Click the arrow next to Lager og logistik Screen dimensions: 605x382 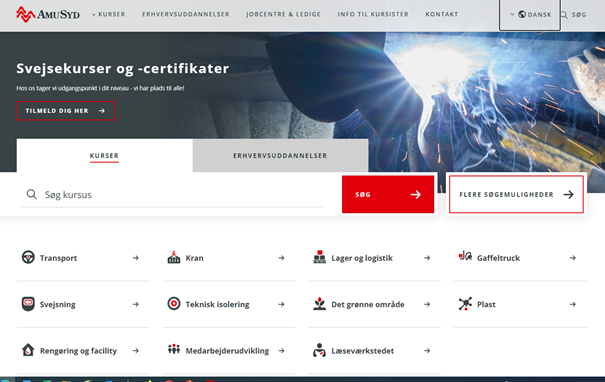pos(427,258)
